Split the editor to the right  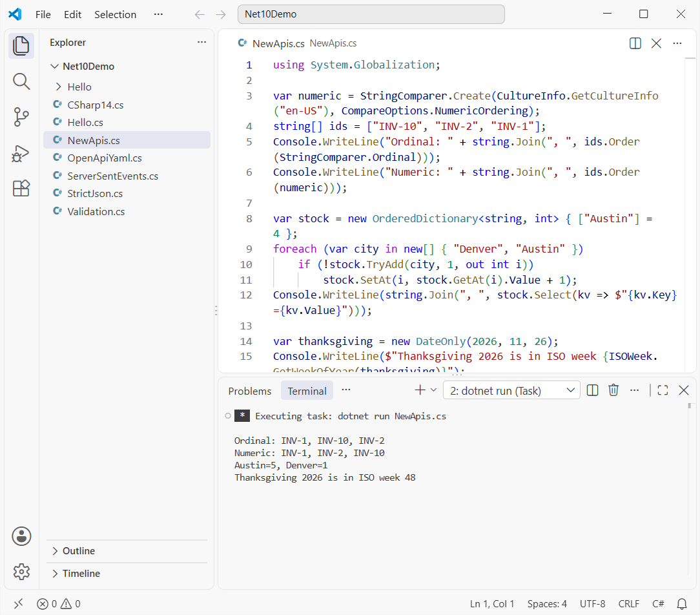point(635,43)
